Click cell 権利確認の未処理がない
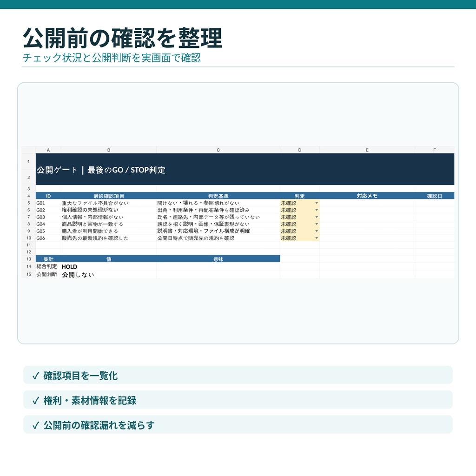Image resolution: width=476 pixels, height=476 pixels. point(109,210)
